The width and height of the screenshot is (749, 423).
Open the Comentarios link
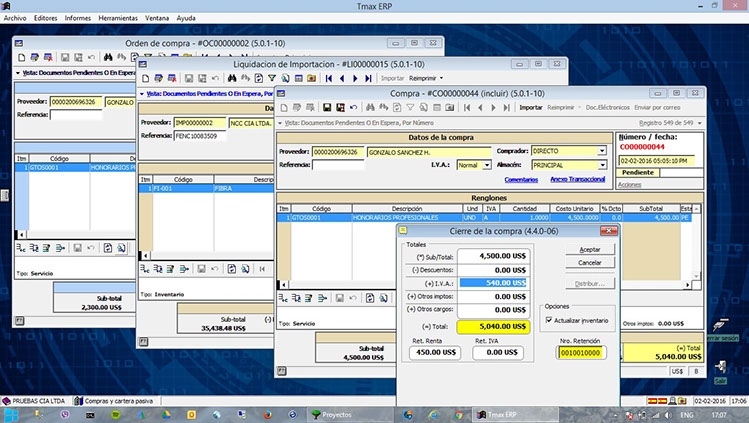[x=521, y=178]
